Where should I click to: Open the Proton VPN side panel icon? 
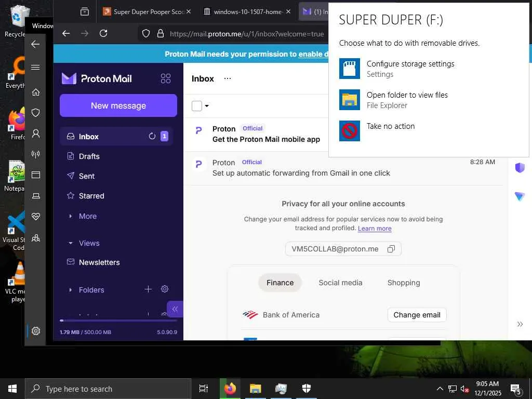(x=520, y=196)
